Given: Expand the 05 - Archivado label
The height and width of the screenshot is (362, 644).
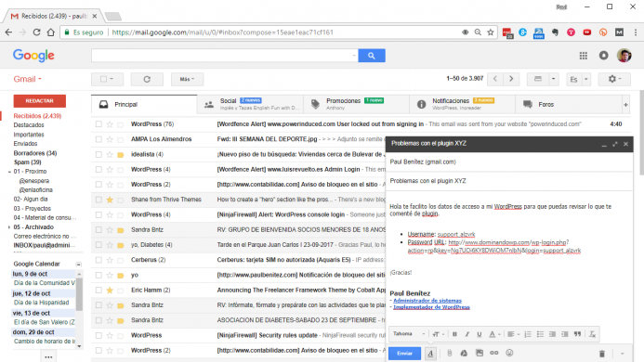Looking at the screenshot, I should point(9,227).
